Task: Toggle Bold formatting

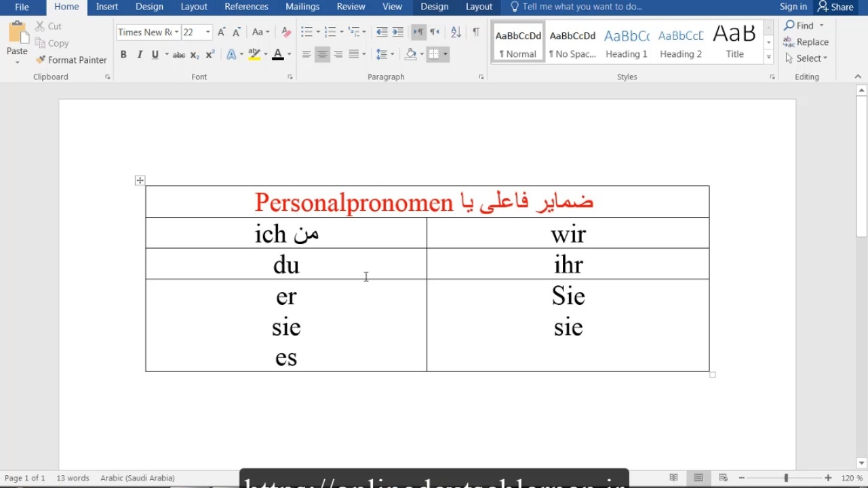Action: (123, 54)
